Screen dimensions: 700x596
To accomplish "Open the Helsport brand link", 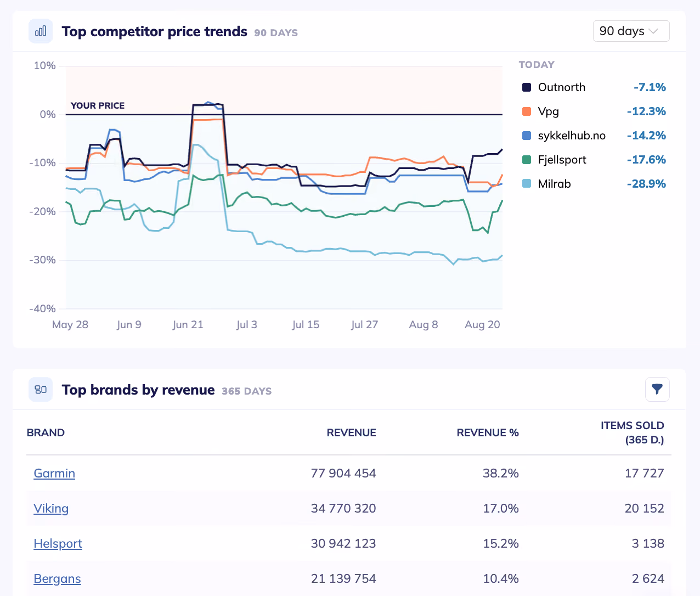I will 58,543.
